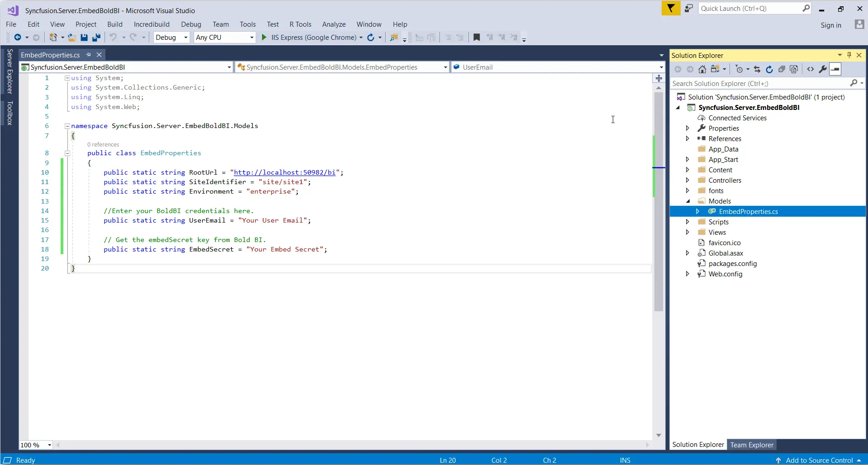Toggle pin on the EmbedProperties.cs tab
The image size is (868, 465).
[89, 55]
